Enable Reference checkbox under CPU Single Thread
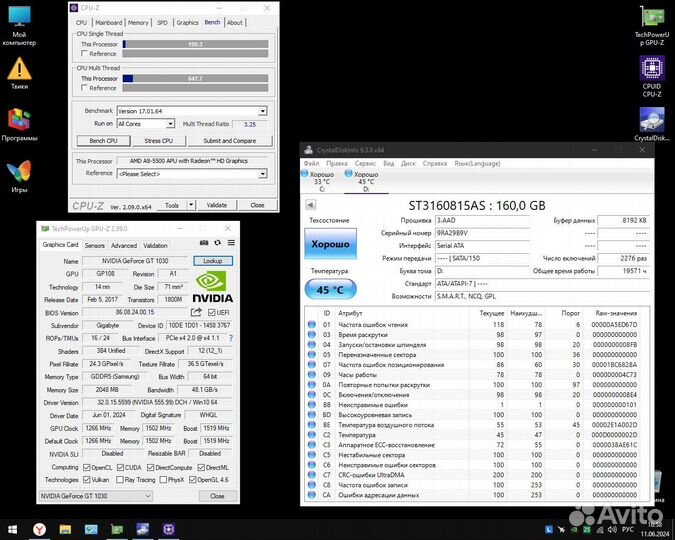The width and height of the screenshot is (675, 540). (x=82, y=53)
